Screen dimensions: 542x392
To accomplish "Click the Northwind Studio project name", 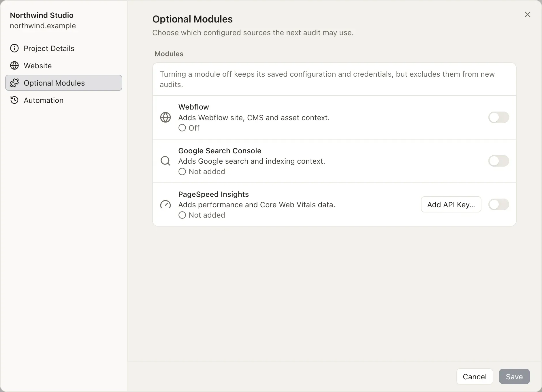I will 42,15.
